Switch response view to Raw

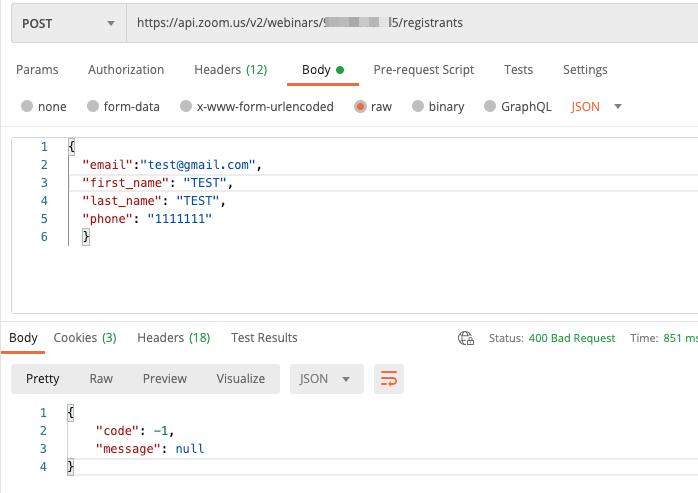click(101, 379)
